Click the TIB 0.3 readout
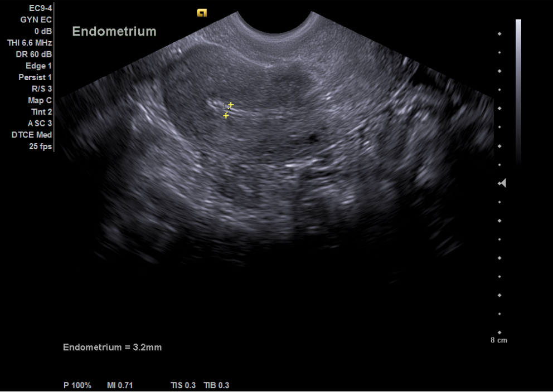The image size is (553, 392). [216, 385]
